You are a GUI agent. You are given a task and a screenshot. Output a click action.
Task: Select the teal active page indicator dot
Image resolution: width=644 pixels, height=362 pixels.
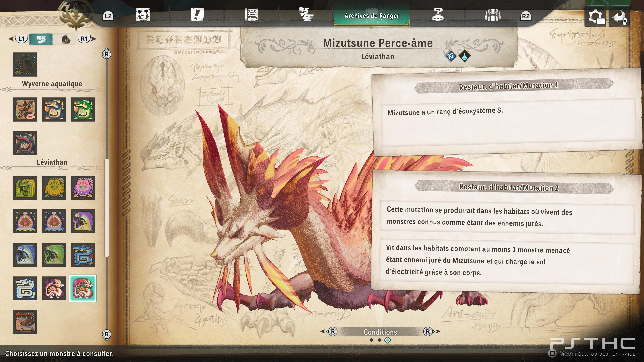coord(388,340)
